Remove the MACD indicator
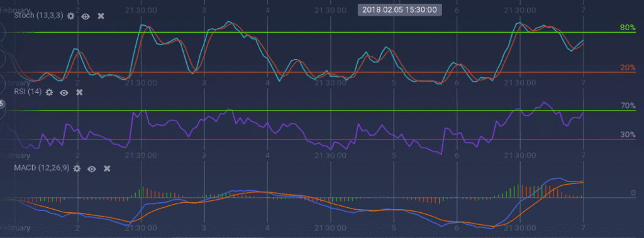The width and height of the screenshot is (644, 238). (x=107, y=168)
